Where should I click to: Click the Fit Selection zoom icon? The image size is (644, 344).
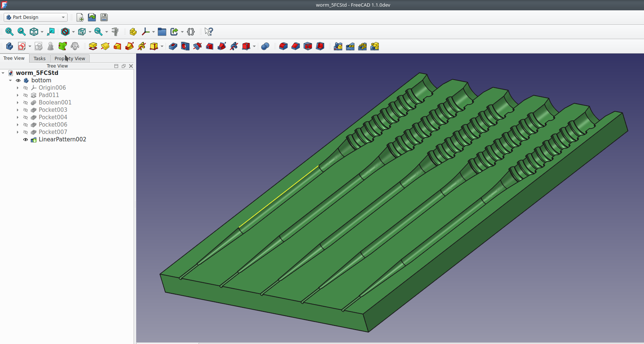click(22, 32)
